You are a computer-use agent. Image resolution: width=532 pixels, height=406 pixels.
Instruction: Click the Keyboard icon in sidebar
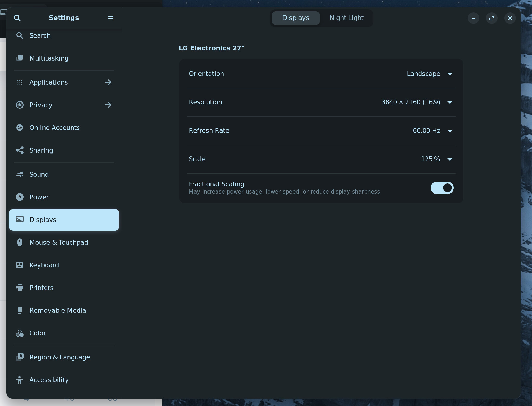click(20, 265)
